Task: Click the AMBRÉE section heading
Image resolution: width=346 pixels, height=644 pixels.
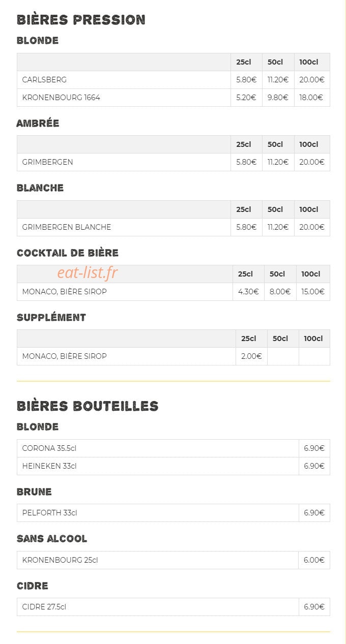Action: tap(38, 123)
